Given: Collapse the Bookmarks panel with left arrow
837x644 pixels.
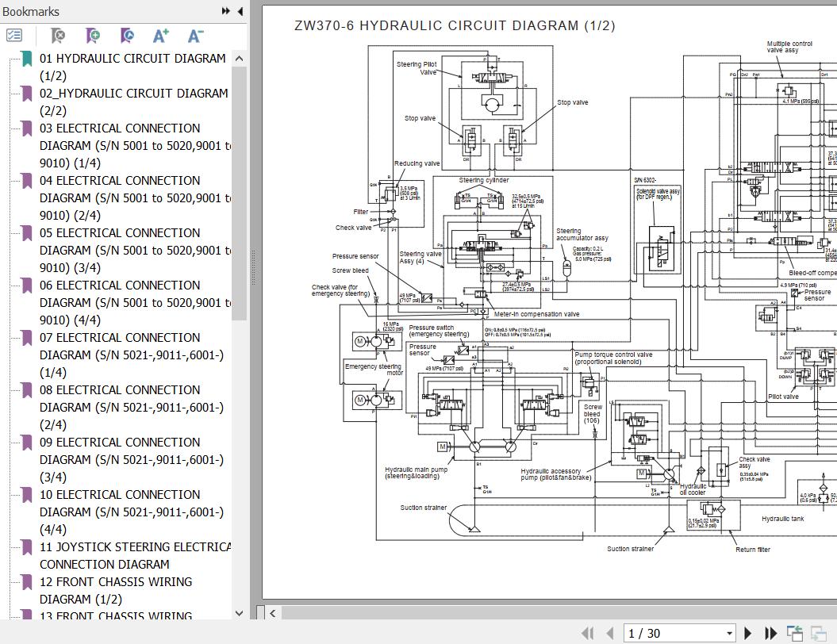Looking at the screenshot, I should coord(240,11).
